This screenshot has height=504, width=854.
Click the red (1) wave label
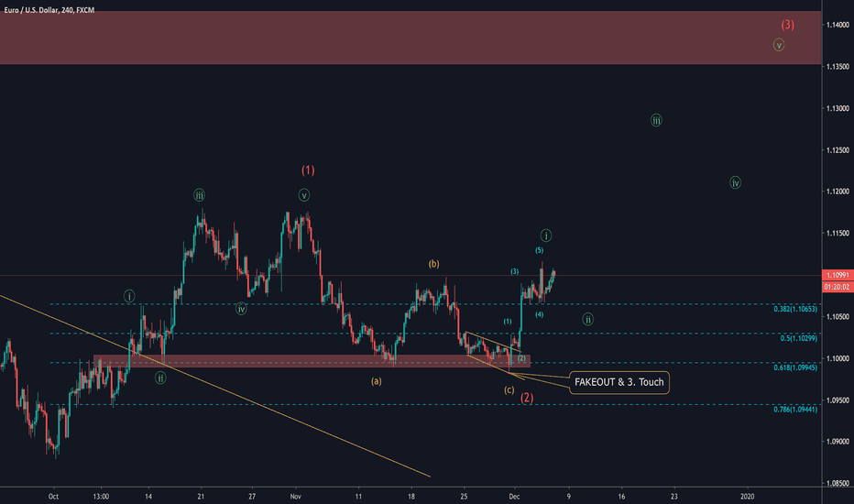click(x=308, y=170)
